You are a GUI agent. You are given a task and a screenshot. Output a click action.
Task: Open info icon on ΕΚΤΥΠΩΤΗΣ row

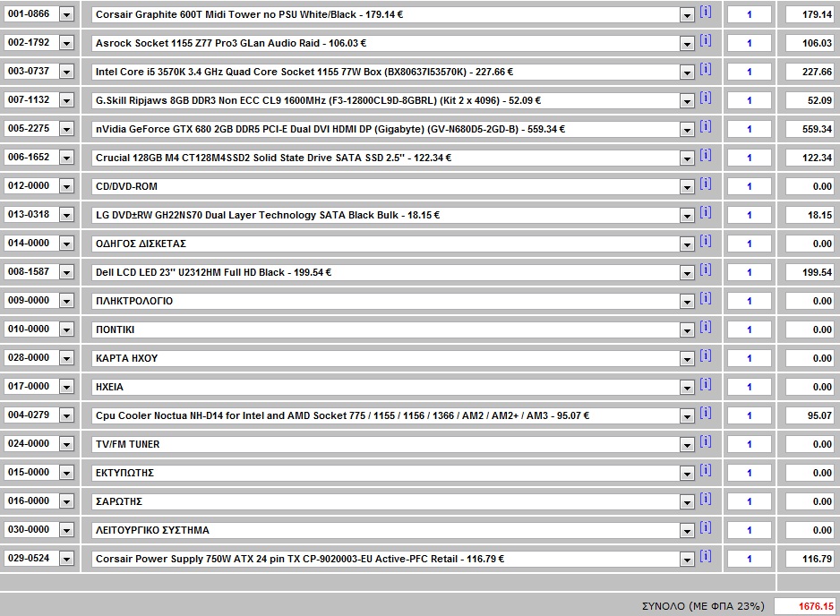(x=706, y=470)
